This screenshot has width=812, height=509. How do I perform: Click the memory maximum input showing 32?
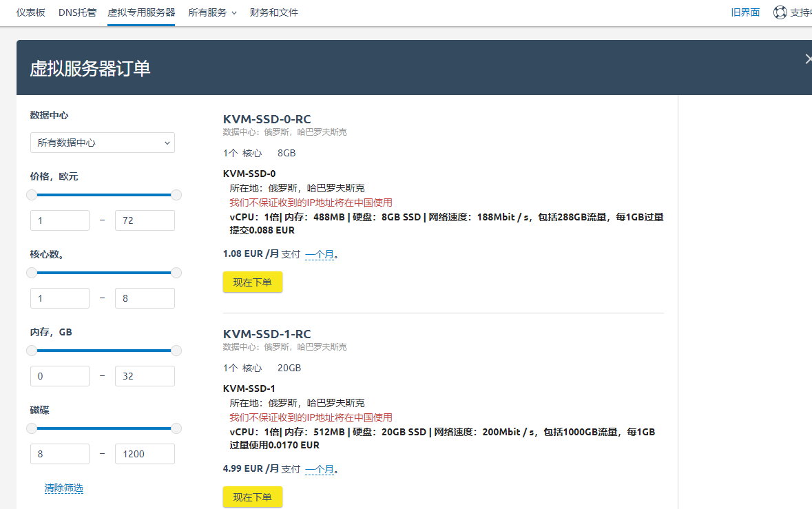145,375
